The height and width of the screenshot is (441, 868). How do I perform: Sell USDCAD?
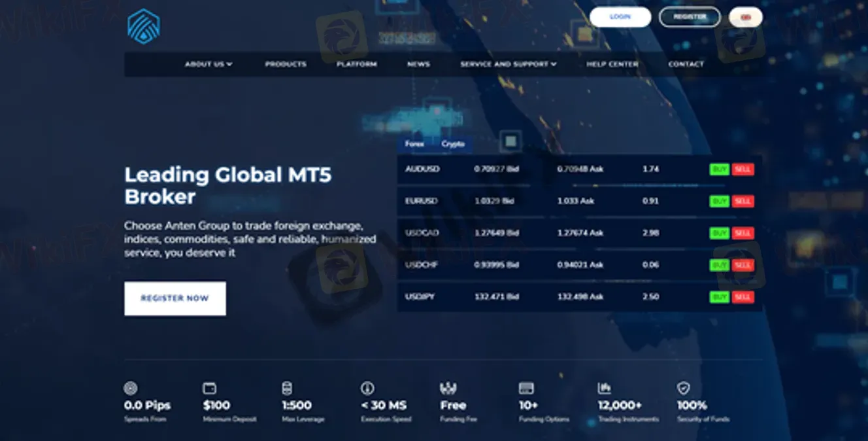(x=743, y=234)
